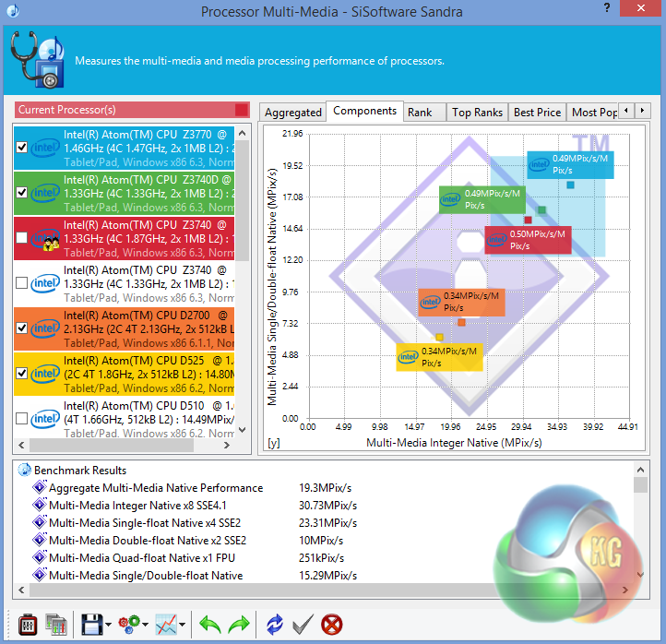Click the line chart view icon
Viewport: 666px width, 644px height.
coord(166,625)
